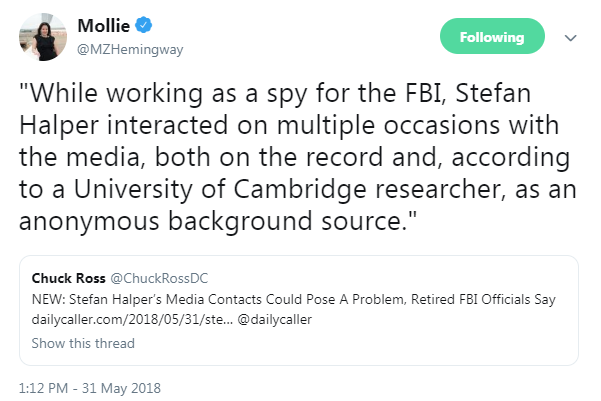This screenshot has width=601, height=401.
Task: Toggle the green Following button
Action: 491,37
